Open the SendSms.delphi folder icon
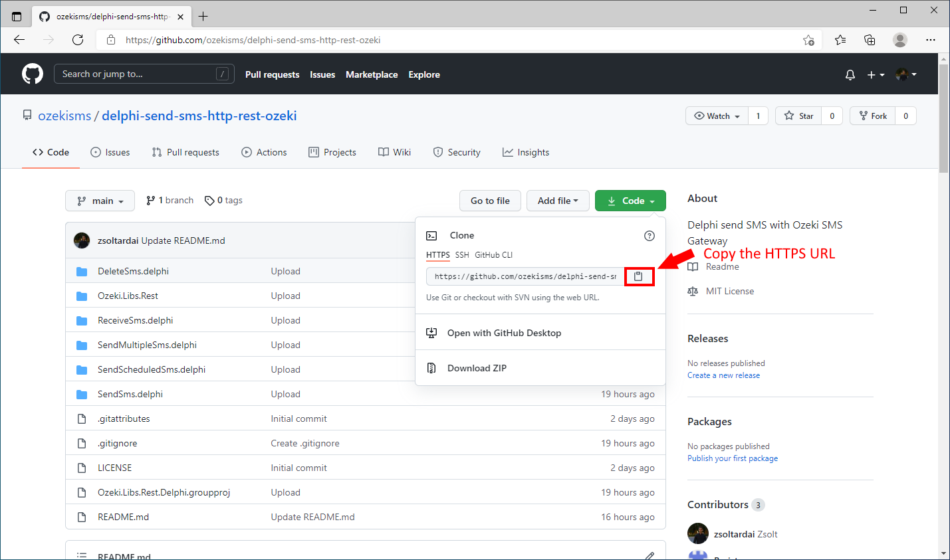The width and height of the screenshot is (950, 560). point(82,393)
